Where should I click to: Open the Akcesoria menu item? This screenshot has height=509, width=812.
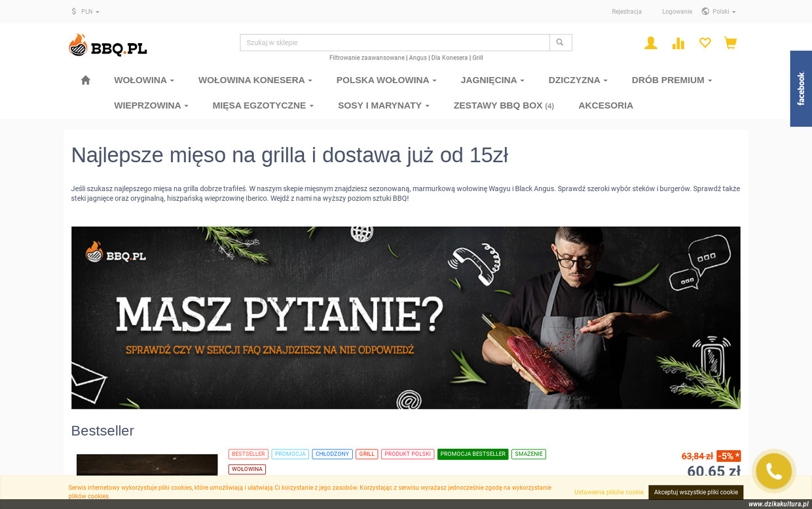click(605, 105)
